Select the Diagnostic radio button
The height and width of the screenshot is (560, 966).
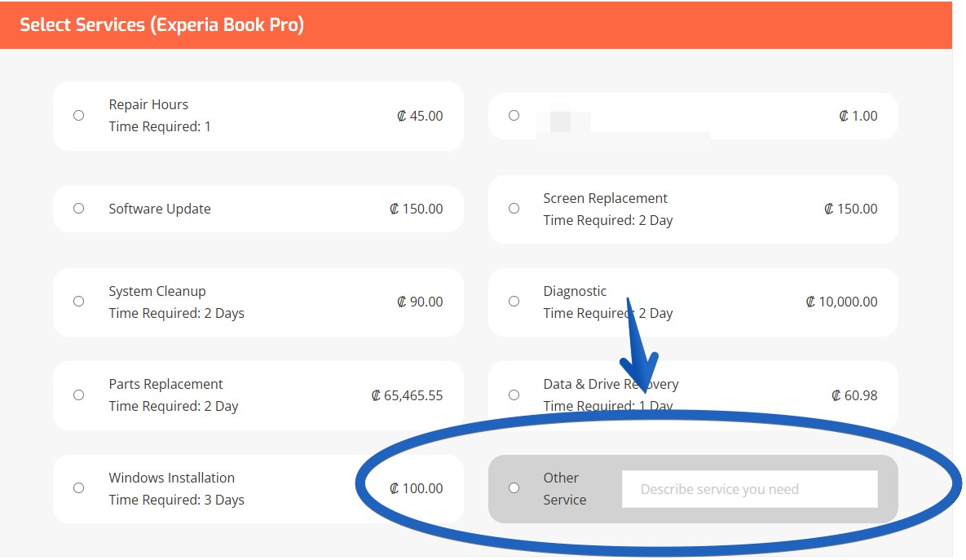click(514, 302)
